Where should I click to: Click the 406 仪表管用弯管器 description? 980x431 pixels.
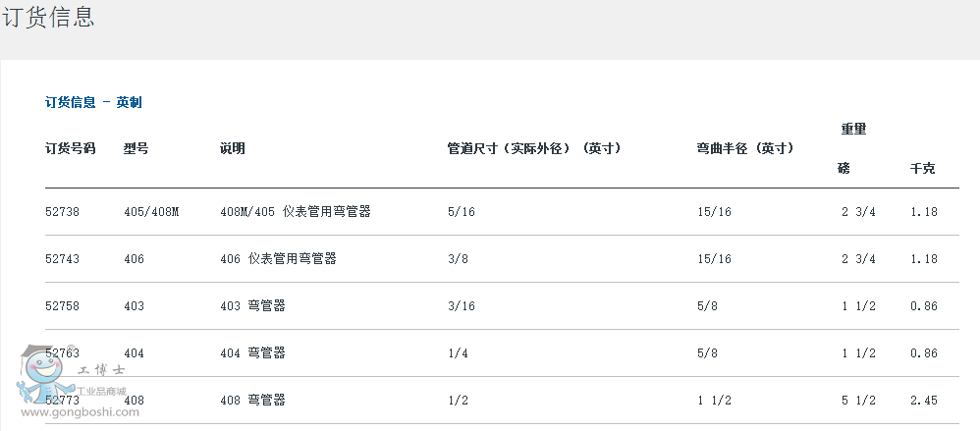pyautogui.click(x=278, y=258)
